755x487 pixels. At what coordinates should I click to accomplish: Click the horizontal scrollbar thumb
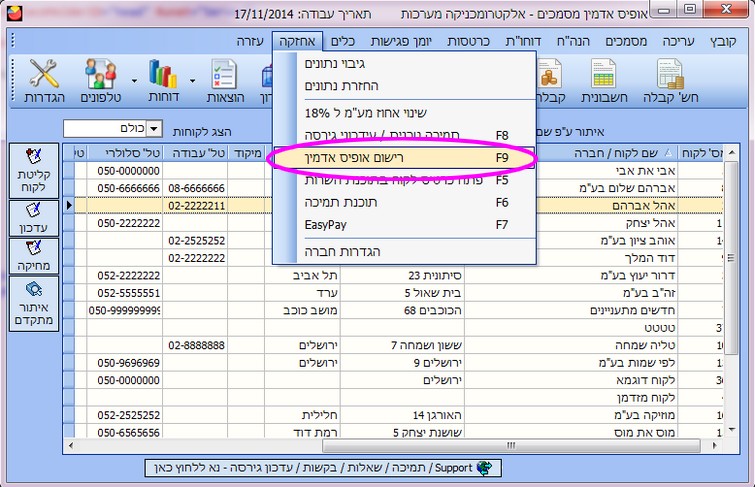pos(511,446)
